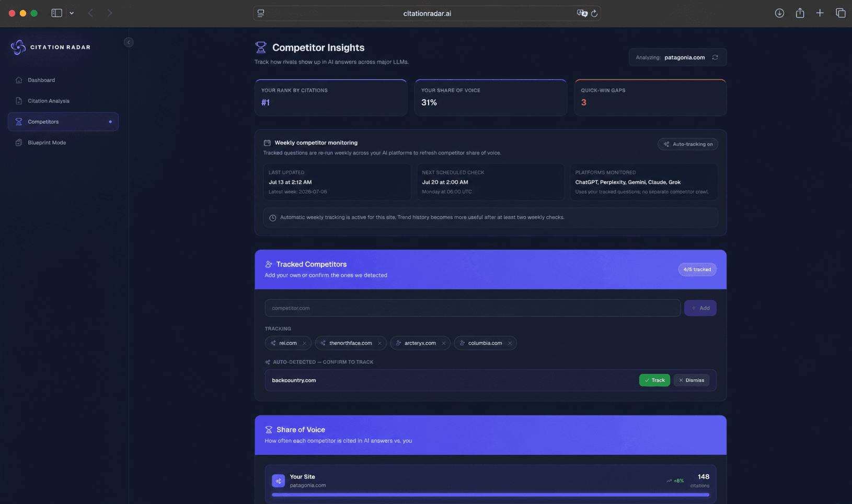Click the Your Site avatar icon

pos(278,480)
